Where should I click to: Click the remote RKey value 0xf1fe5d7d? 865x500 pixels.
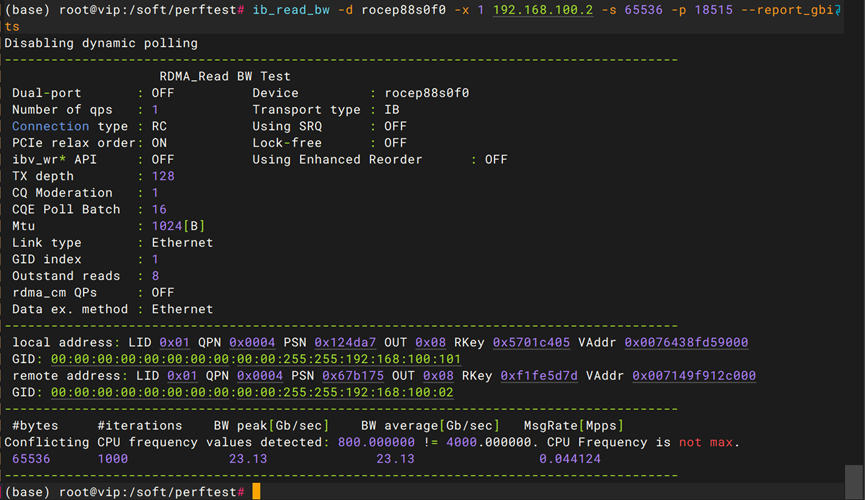point(539,376)
